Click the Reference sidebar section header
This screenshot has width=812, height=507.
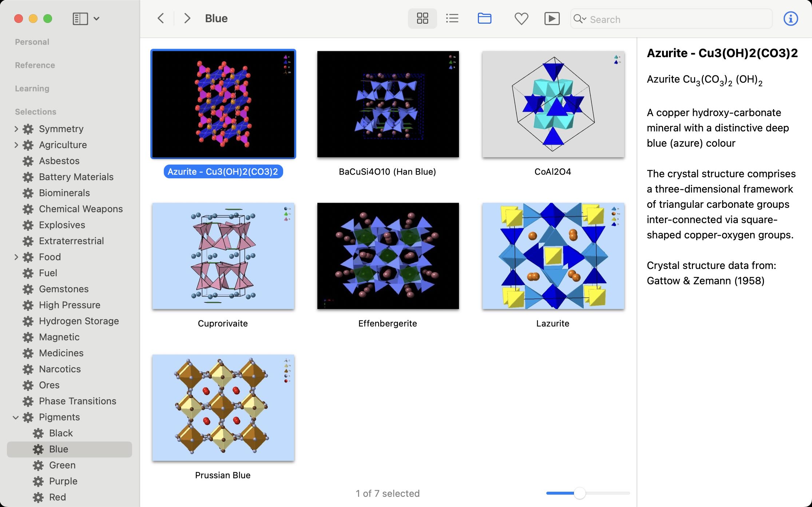pos(35,65)
